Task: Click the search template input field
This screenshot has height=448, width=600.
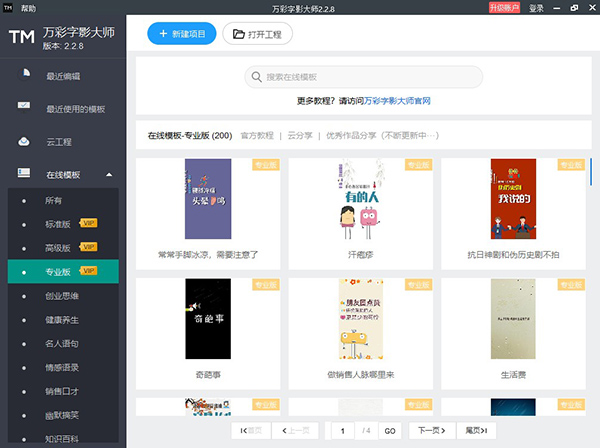Action: 364,77
